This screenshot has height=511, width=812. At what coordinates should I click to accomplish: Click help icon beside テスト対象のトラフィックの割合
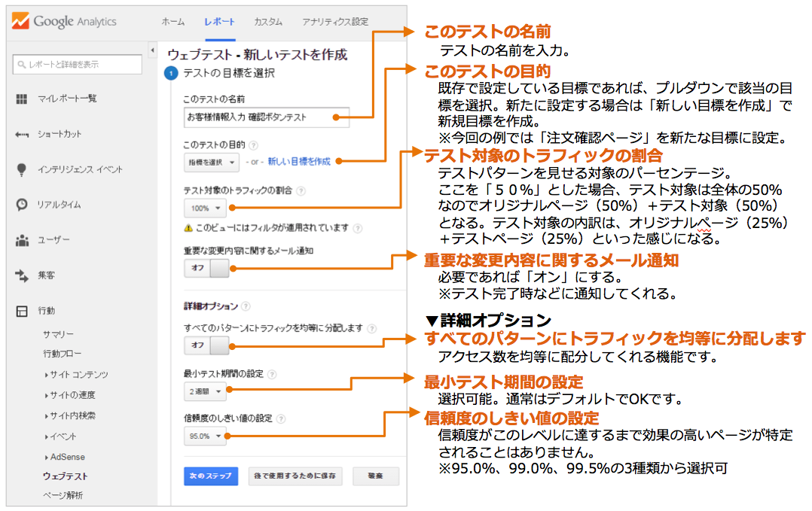301,191
